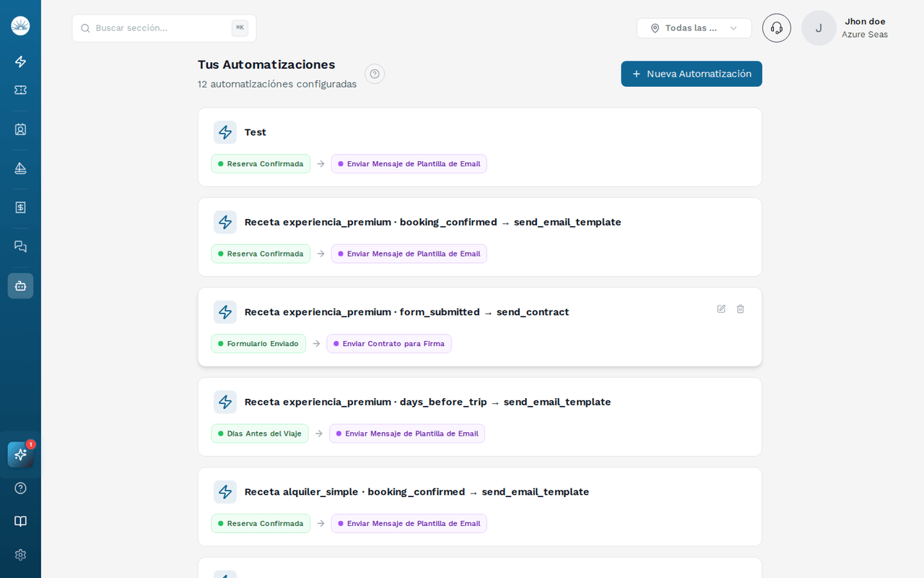Open the book documentation sidebar icon

pos(20,521)
